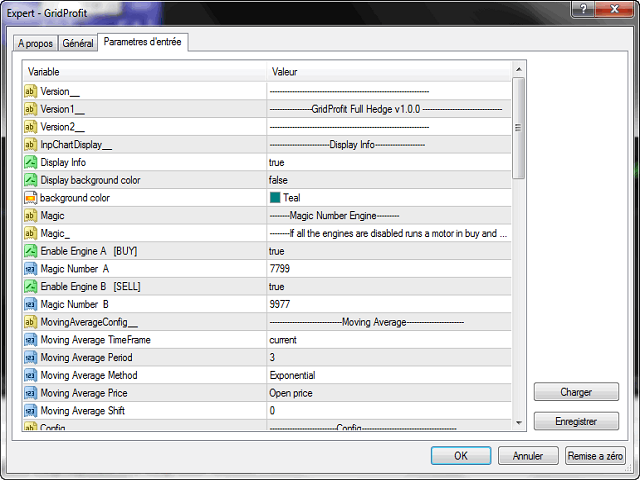
Task: Toggle Enable Engine B [SELL] value true
Action: (276, 287)
